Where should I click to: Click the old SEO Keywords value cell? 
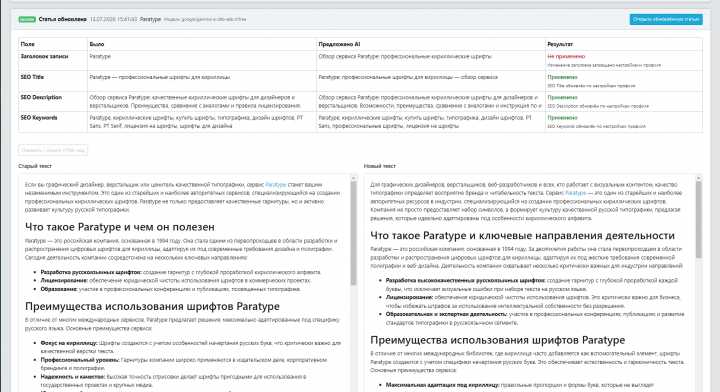coord(202,122)
